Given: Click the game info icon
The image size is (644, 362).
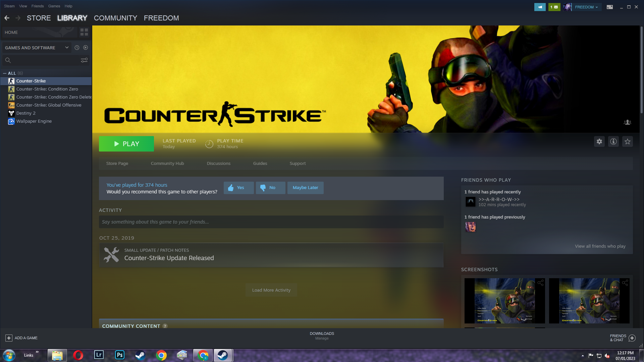Looking at the screenshot, I should 613,141.
